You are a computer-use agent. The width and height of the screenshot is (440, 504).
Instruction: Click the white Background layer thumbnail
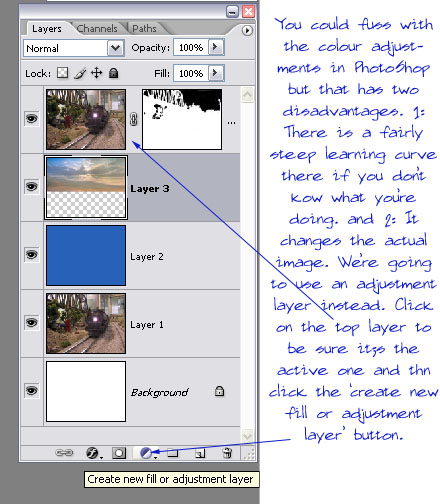(86, 391)
